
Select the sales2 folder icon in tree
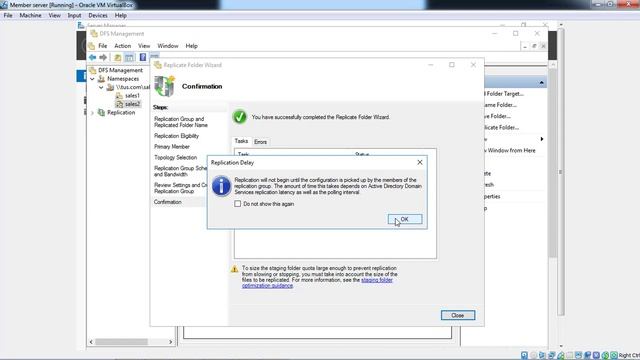pos(119,104)
